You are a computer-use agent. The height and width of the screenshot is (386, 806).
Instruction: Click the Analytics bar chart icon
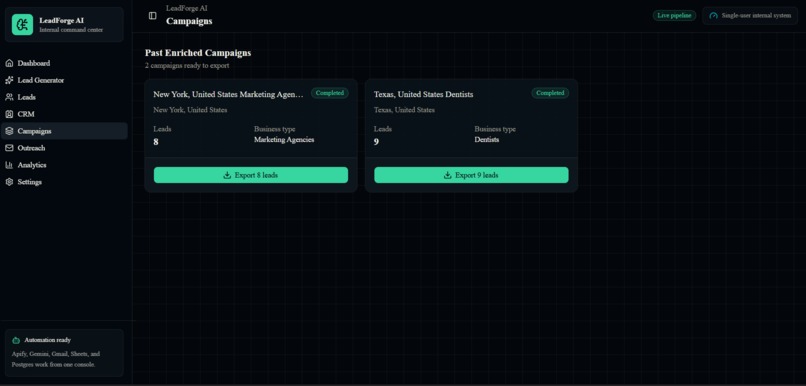pos(9,165)
